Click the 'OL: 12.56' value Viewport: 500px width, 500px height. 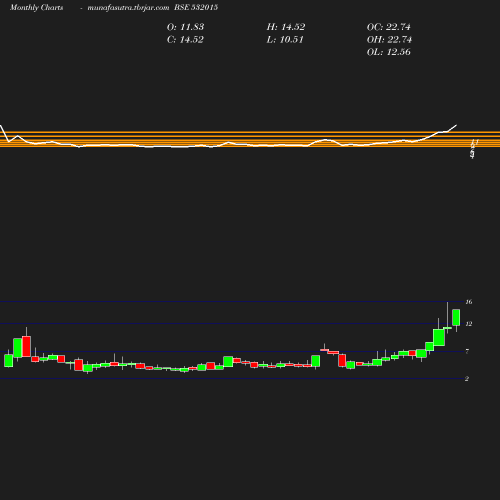(x=389, y=52)
